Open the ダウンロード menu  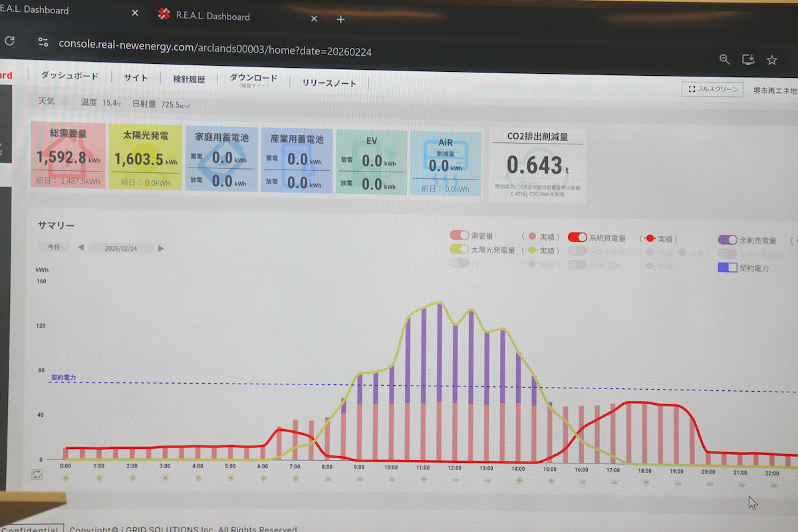coord(253,80)
